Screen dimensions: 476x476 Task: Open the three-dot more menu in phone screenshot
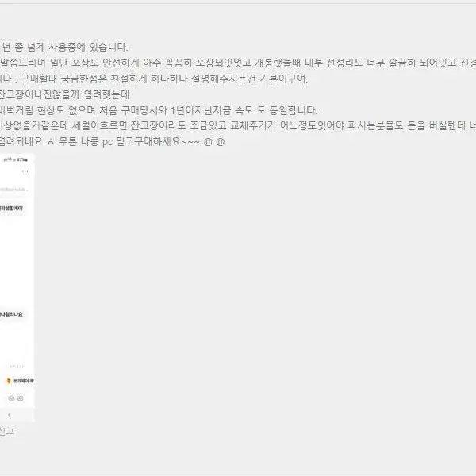coord(29,172)
